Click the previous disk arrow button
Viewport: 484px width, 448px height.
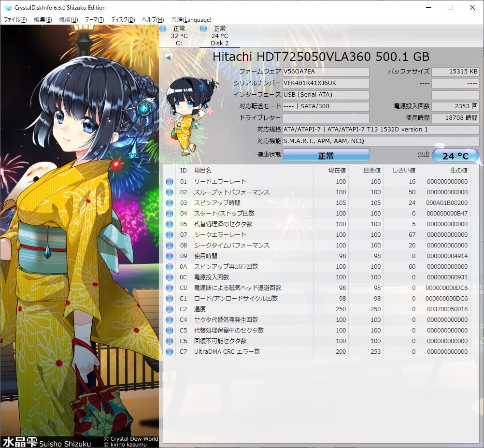169,58
